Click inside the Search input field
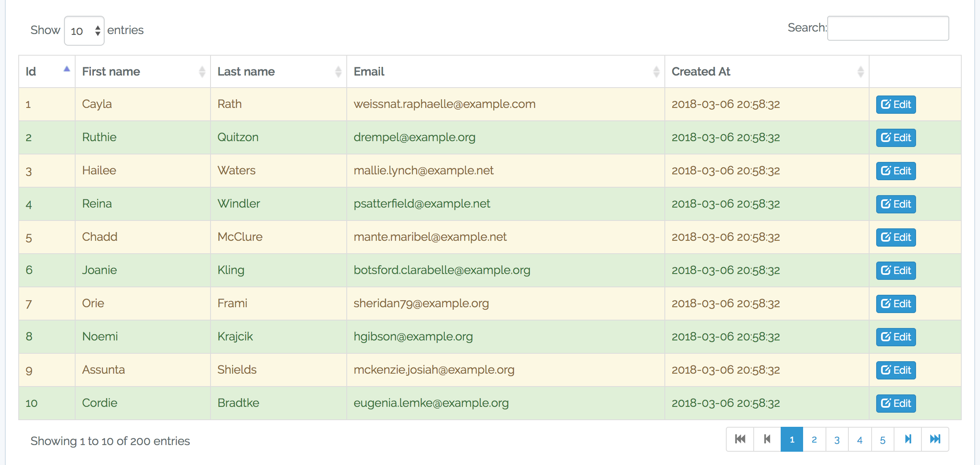980x465 pixels. pyautogui.click(x=888, y=28)
